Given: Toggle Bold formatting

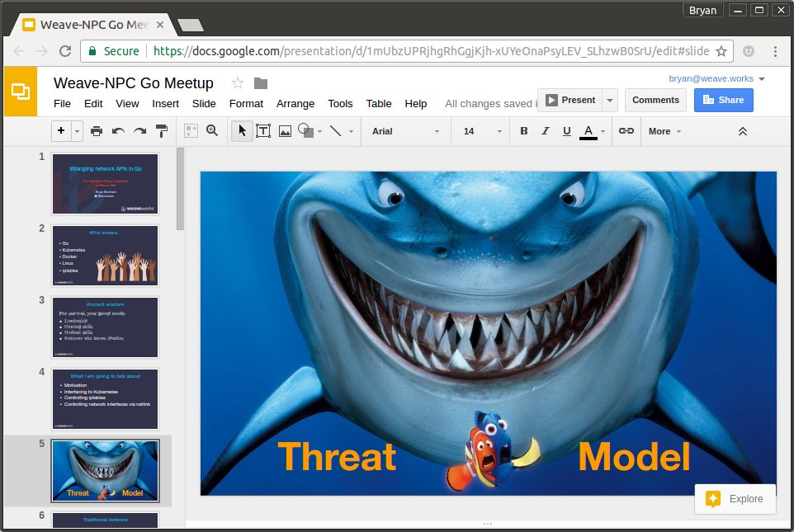Looking at the screenshot, I should click(x=524, y=131).
